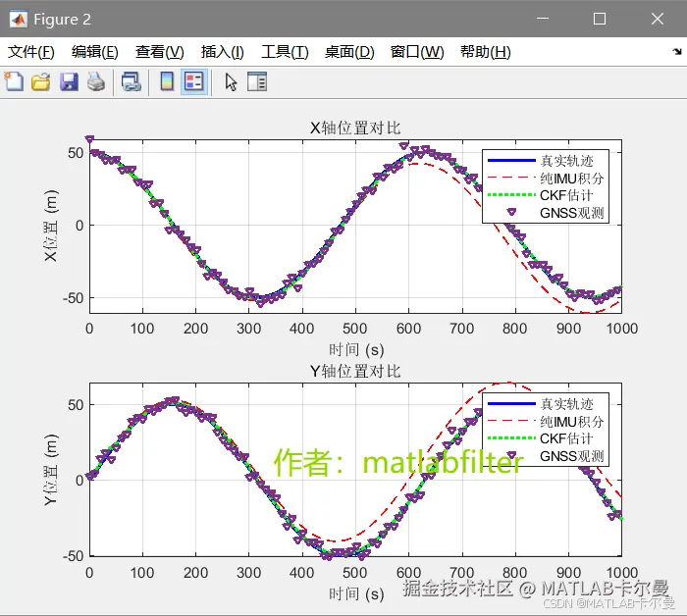This screenshot has width=687, height=616.
Task: Select the Edit Plot arrow tool
Action: tap(231, 81)
